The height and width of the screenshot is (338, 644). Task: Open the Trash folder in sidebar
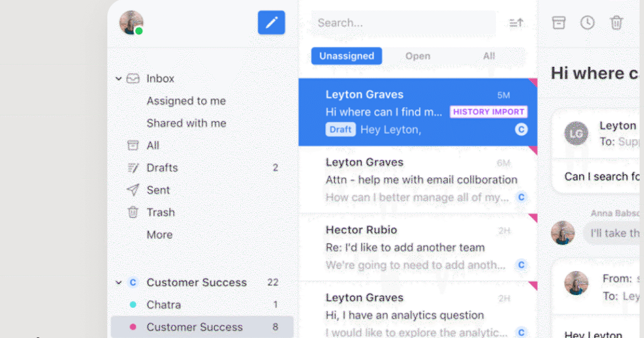click(160, 212)
